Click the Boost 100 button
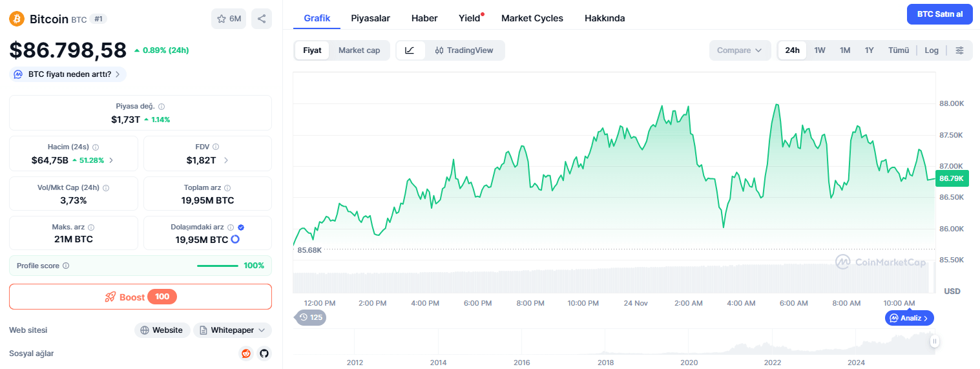Screen dimensions: 980x369 (x=140, y=297)
